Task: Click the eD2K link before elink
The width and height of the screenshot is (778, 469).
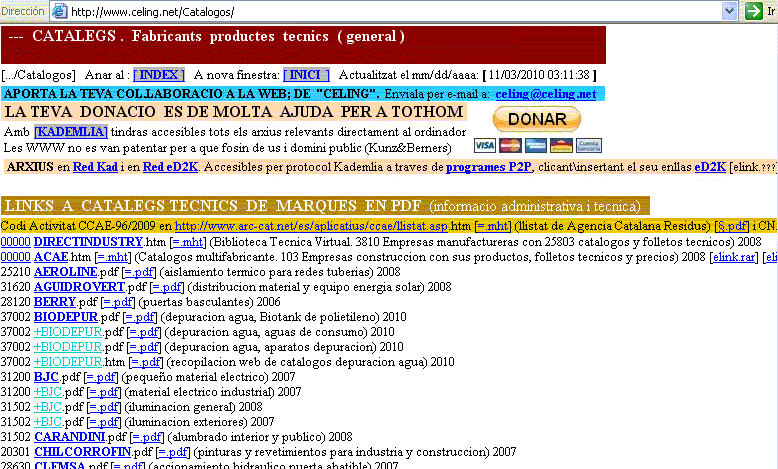Action: [710, 167]
